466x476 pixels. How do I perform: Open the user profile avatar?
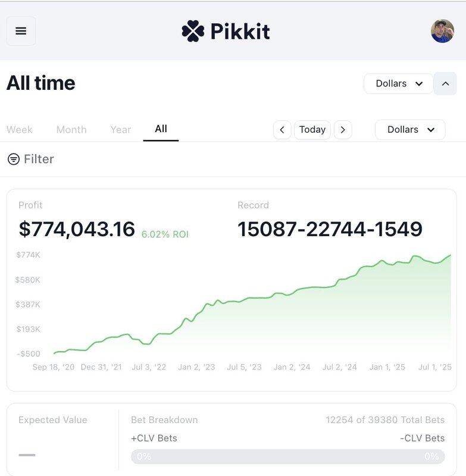(x=442, y=31)
